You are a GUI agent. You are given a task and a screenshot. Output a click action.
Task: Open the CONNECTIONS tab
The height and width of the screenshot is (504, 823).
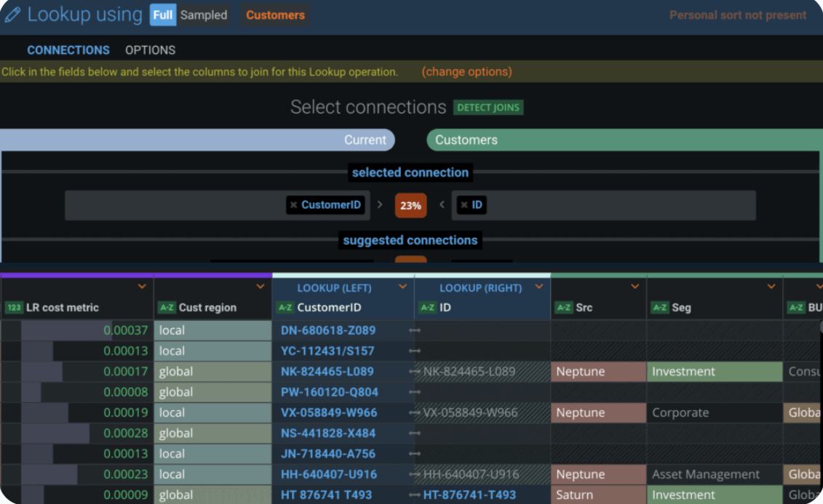click(x=68, y=50)
